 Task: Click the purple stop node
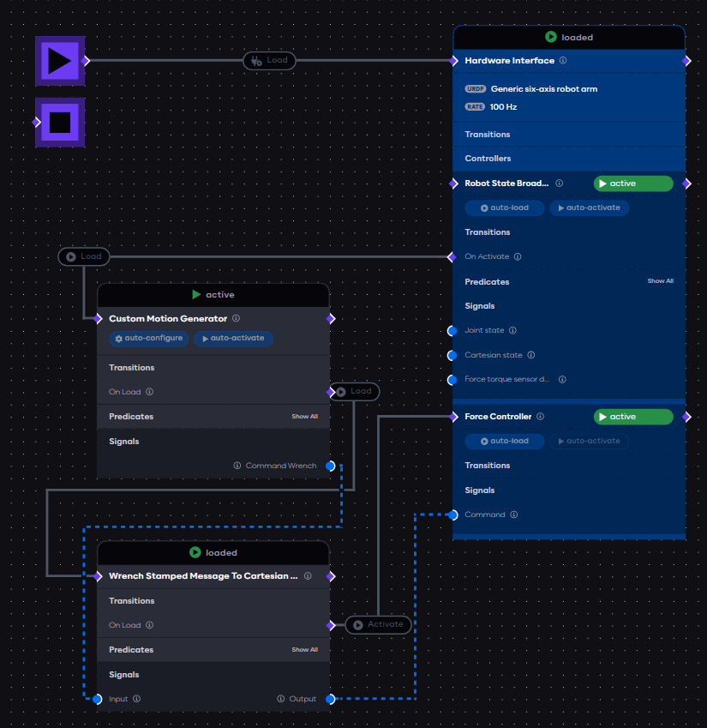59,123
